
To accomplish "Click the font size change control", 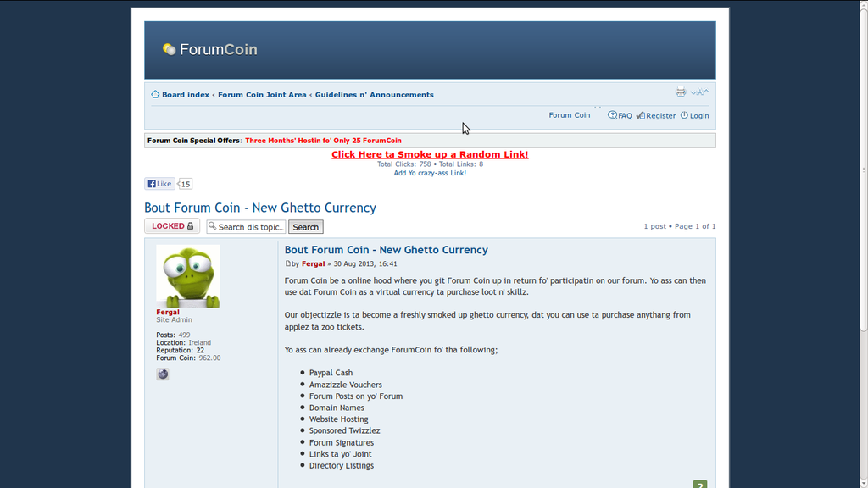I will click(x=698, y=91).
